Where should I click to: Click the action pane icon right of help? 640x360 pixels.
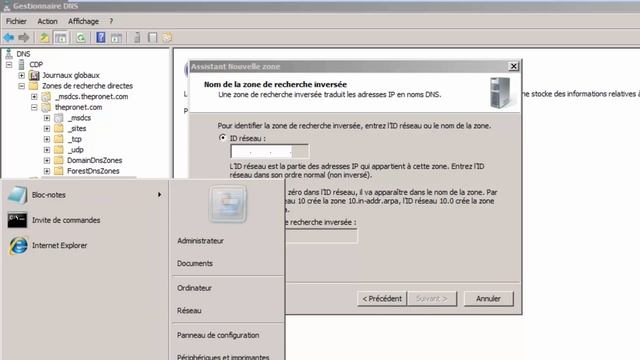click(x=116, y=38)
